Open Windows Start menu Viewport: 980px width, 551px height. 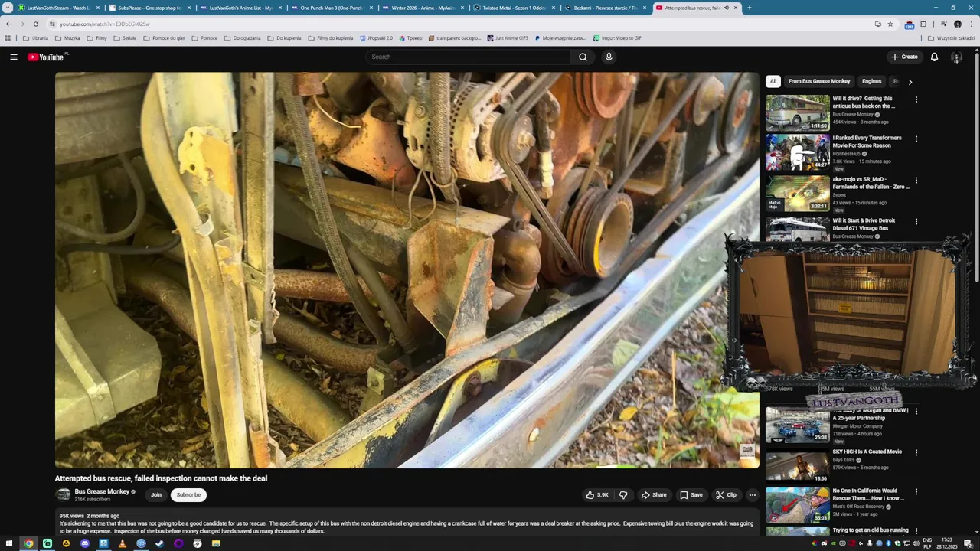(x=10, y=543)
